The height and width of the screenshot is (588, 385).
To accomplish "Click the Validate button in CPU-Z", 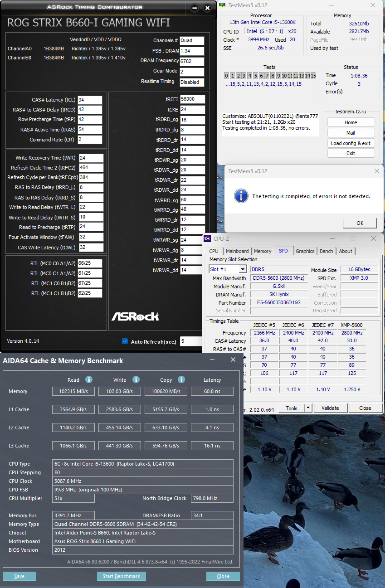I will pyautogui.click(x=330, y=408).
